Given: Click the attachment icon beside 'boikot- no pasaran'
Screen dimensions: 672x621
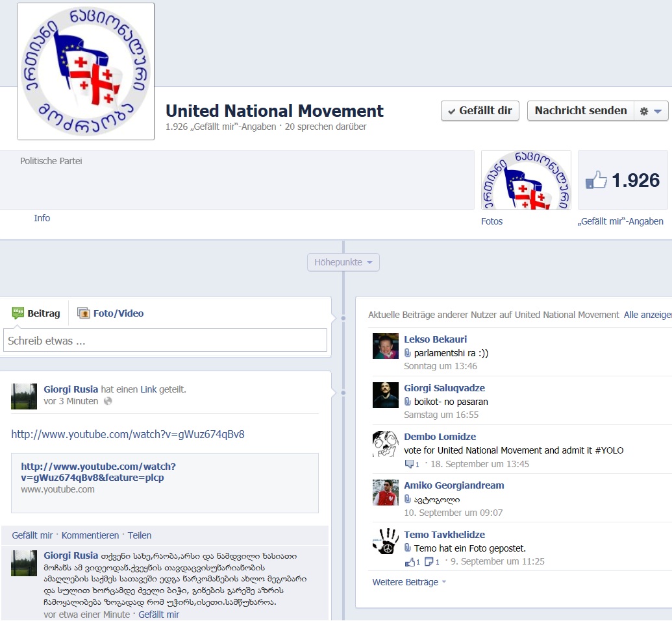Looking at the screenshot, I should (408, 402).
